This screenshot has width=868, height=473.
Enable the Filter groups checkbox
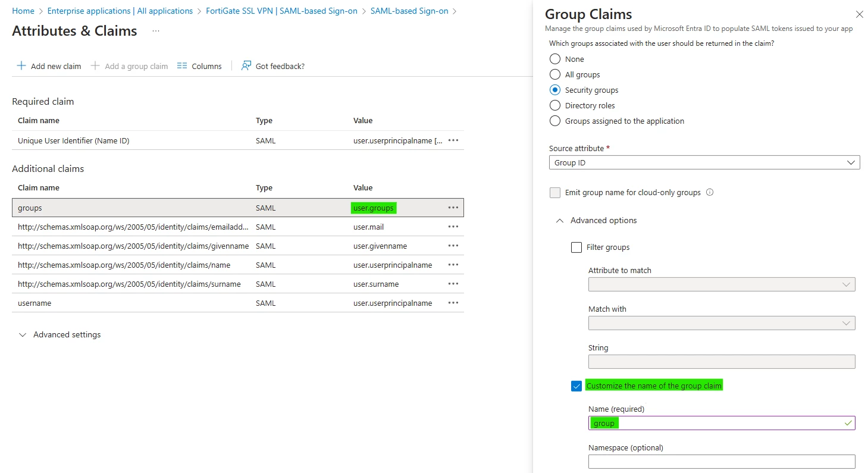[x=576, y=247]
